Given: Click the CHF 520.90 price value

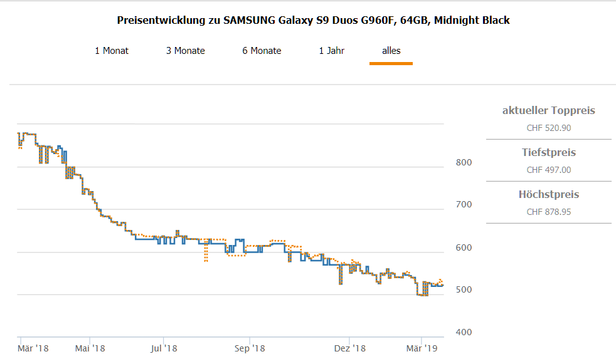Looking at the screenshot, I should coord(548,128).
